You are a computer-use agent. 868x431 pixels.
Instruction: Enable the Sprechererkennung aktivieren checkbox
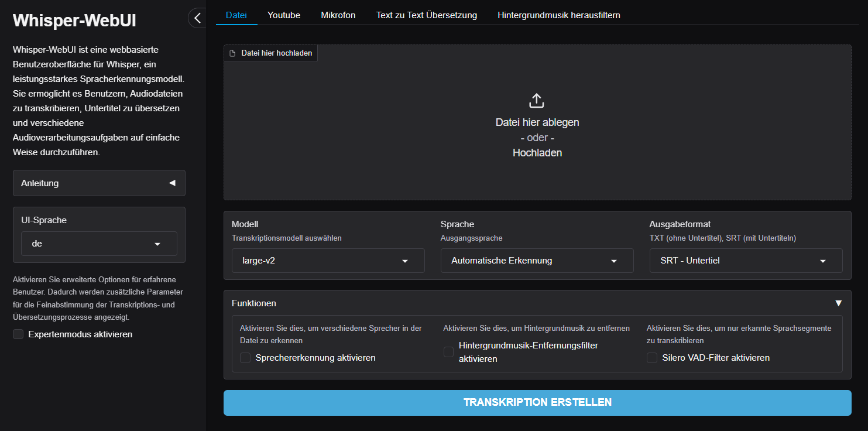tap(245, 358)
